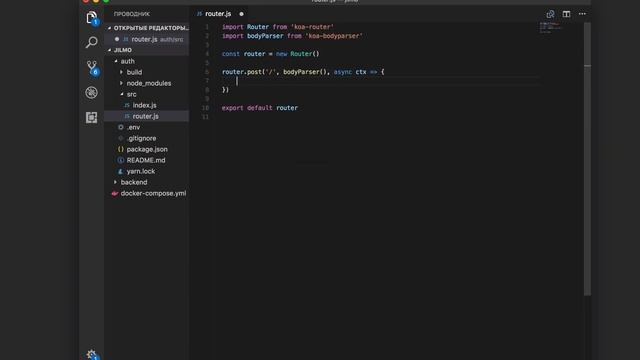640x360 pixels.
Task: Click the unsaved dot on router.js tab
Action: 241,14
